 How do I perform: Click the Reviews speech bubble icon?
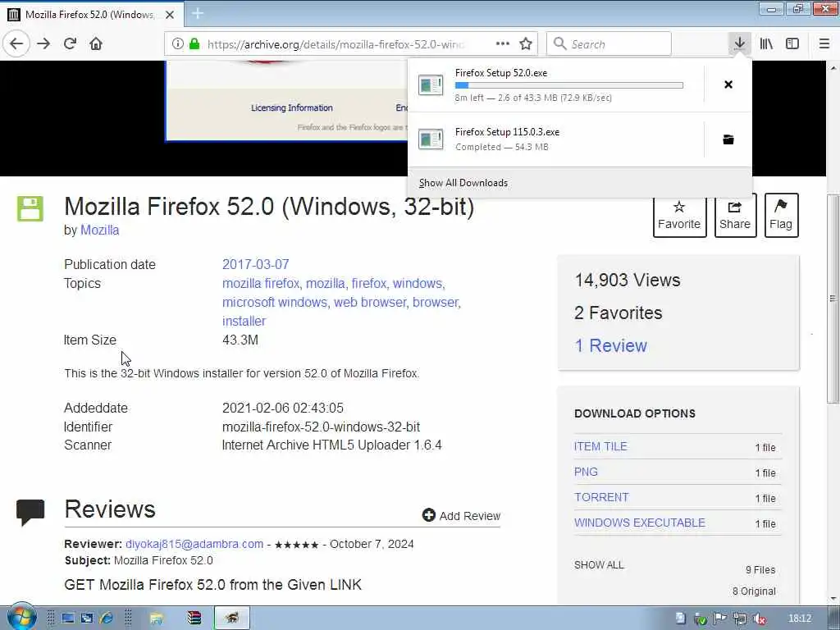pyautogui.click(x=30, y=513)
